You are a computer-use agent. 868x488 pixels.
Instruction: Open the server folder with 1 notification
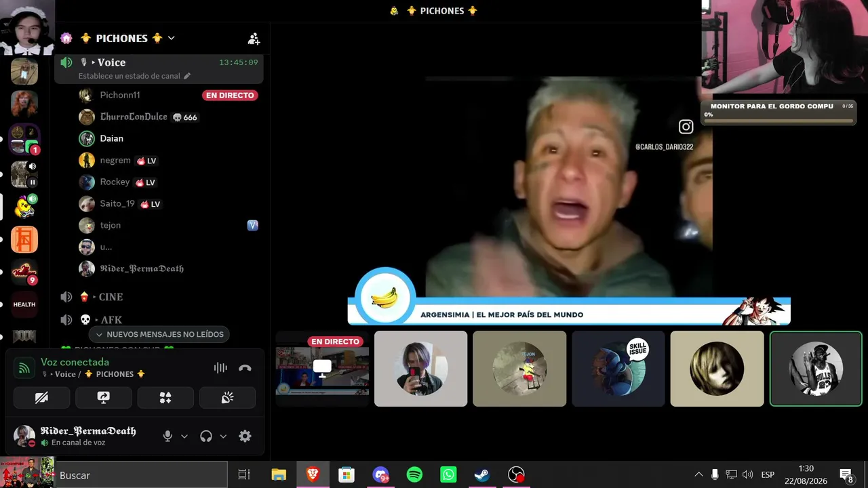(24, 139)
